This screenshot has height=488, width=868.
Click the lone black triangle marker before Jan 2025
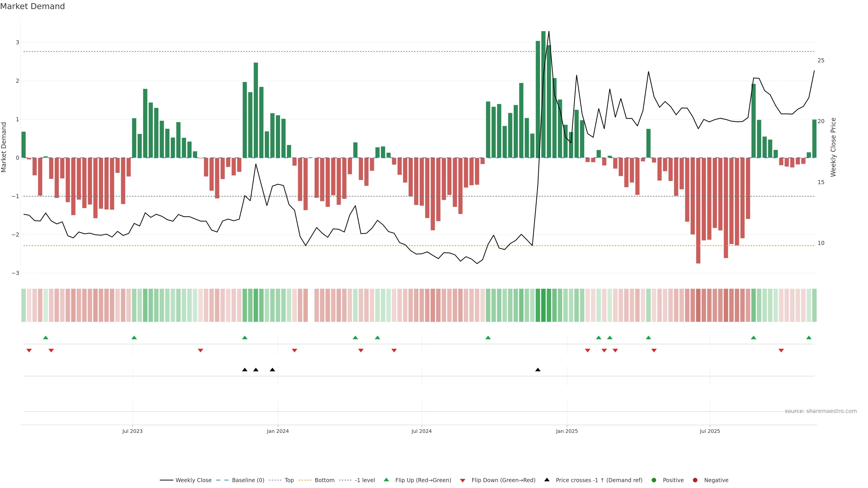pyautogui.click(x=538, y=370)
